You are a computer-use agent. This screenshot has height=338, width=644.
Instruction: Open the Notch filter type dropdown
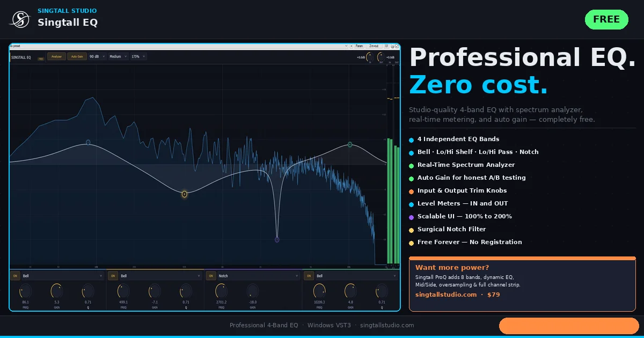coord(258,276)
